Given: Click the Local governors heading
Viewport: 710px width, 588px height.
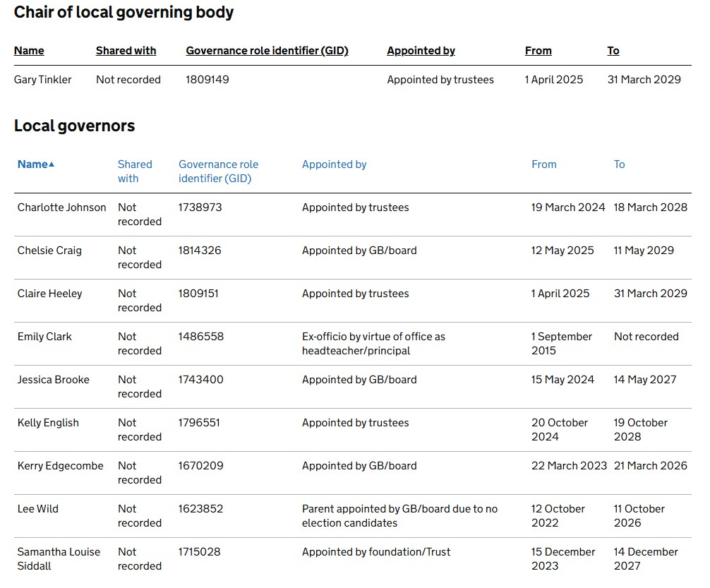Looking at the screenshot, I should coord(74,126).
